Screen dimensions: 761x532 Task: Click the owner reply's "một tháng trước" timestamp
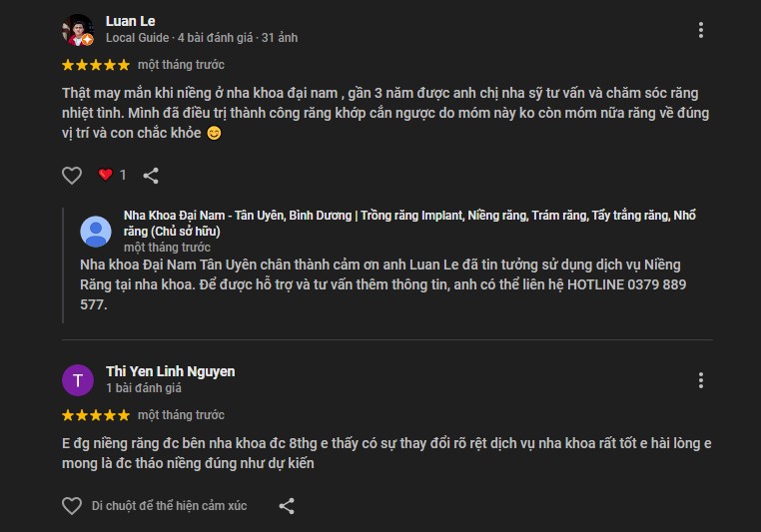tap(167, 247)
